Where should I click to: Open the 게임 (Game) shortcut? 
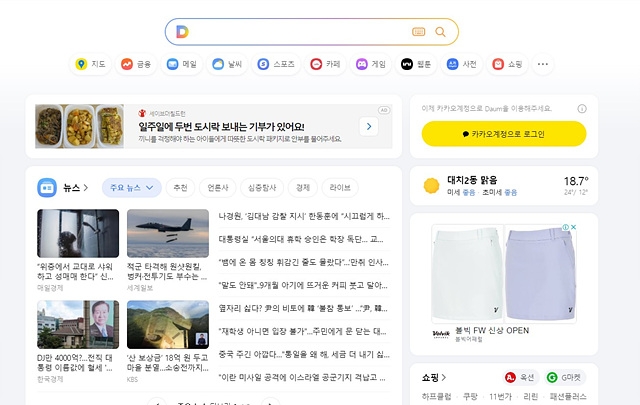coord(370,64)
